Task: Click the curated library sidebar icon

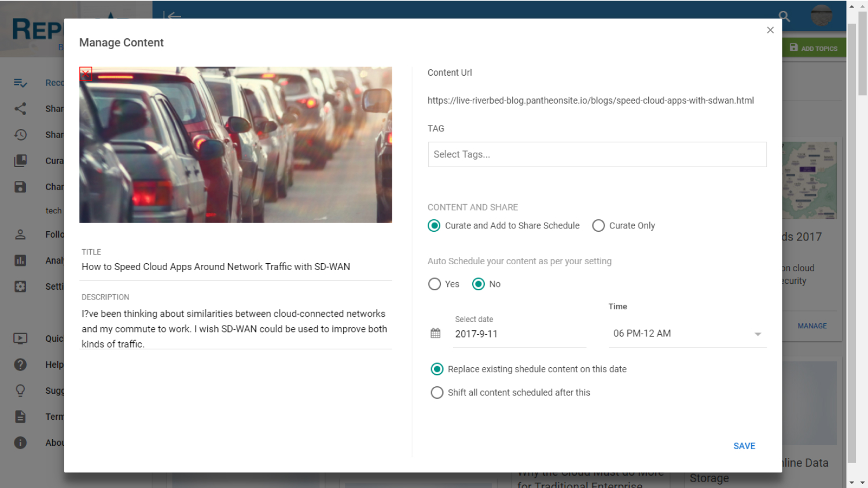Action: [x=20, y=161]
